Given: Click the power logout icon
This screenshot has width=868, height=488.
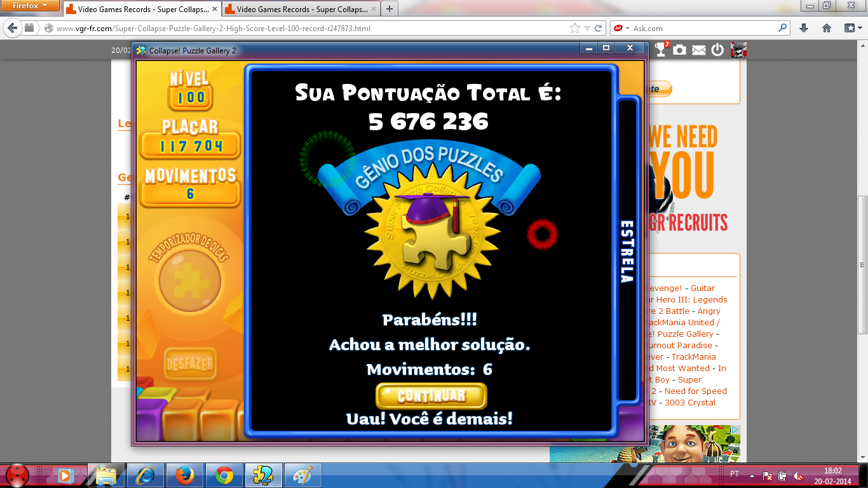Looking at the screenshot, I should tap(717, 50).
